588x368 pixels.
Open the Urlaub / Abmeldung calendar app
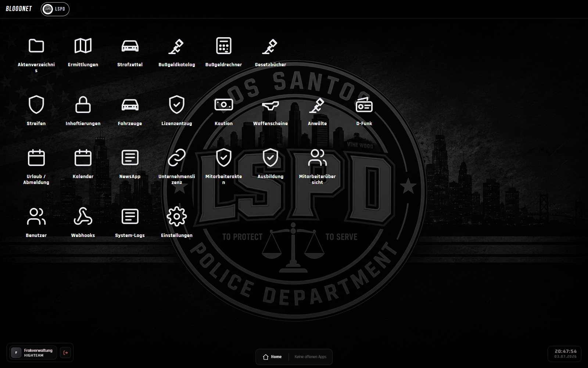click(x=36, y=166)
